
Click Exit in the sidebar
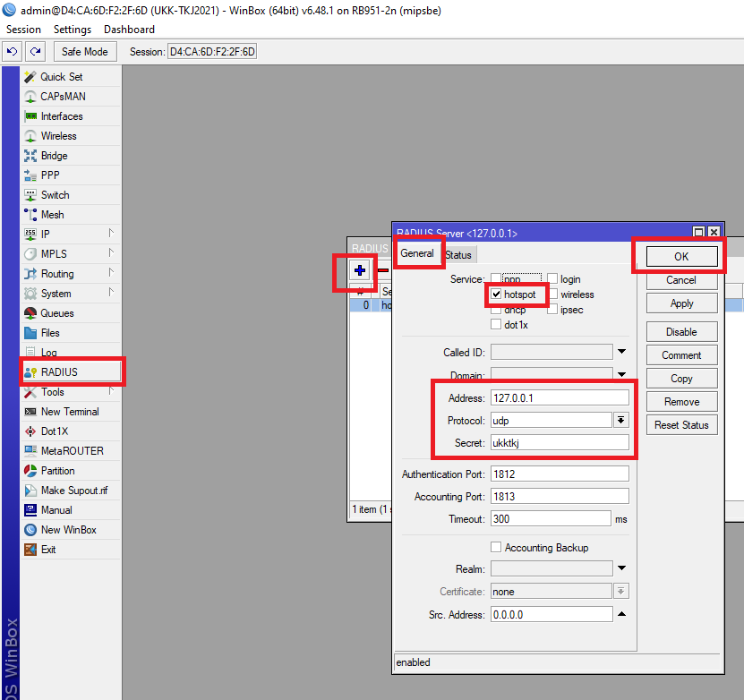click(x=71, y=550)
